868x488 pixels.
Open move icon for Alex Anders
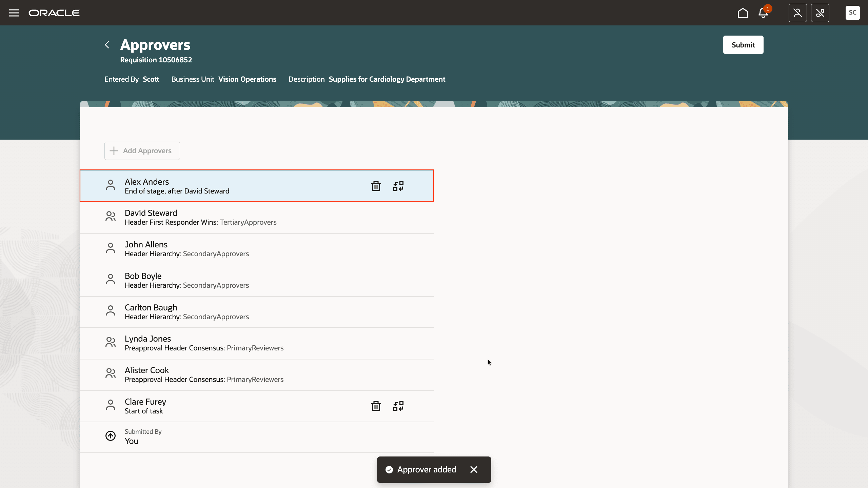click(398, 186)
